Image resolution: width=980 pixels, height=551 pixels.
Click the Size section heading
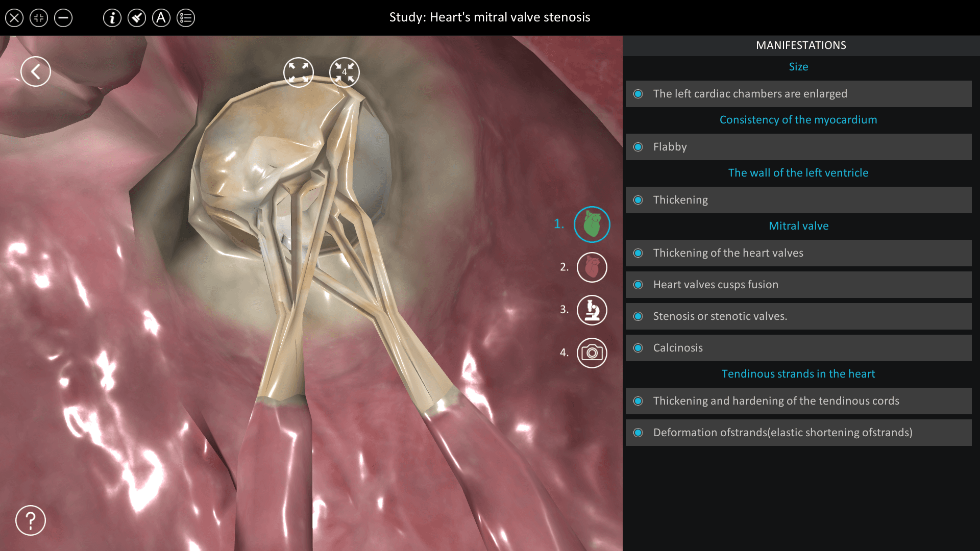tap(798, 67)
